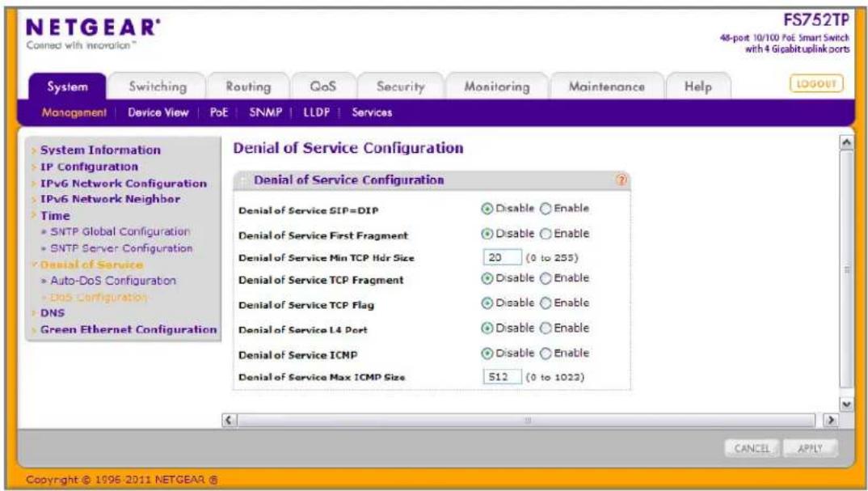Viewport: 868px width, 491px height.
Task: Select Enable for Denial of Service ICMP
Action: pos(546,353)
